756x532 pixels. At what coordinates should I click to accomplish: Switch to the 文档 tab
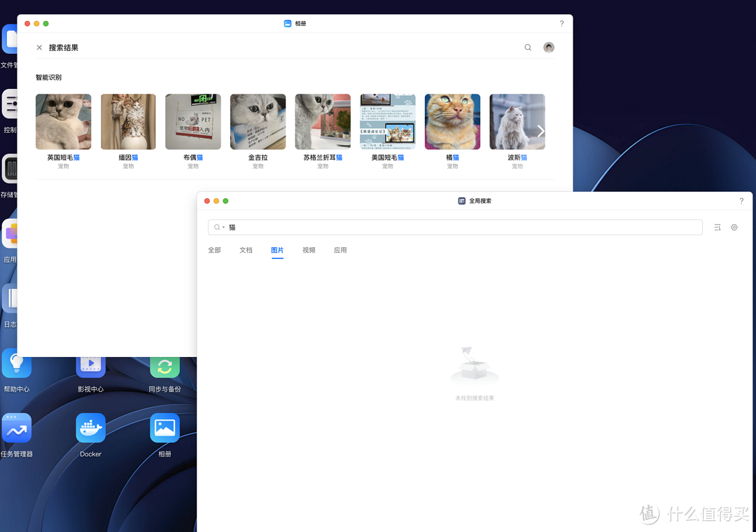(x=246, y=250)
